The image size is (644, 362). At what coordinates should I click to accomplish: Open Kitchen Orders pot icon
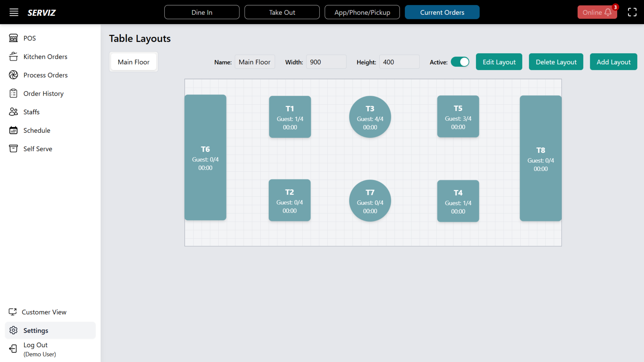(x=13, y=57)
